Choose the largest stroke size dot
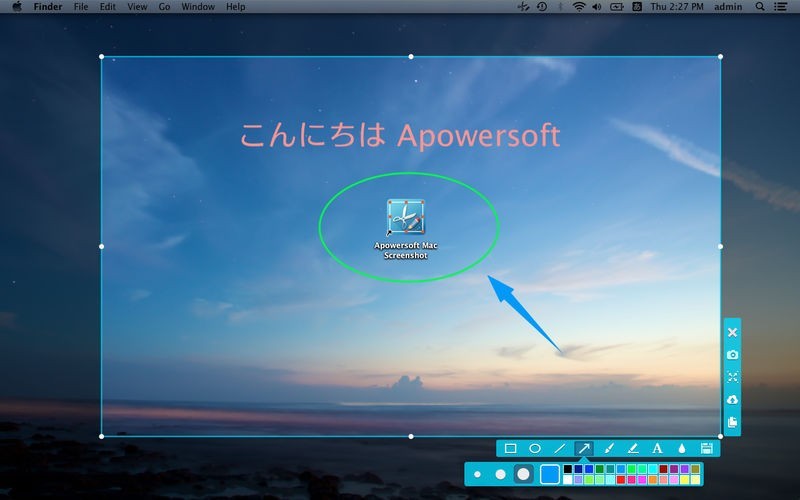The width and height of the screenshot is (800, 500). coord(523,474)
